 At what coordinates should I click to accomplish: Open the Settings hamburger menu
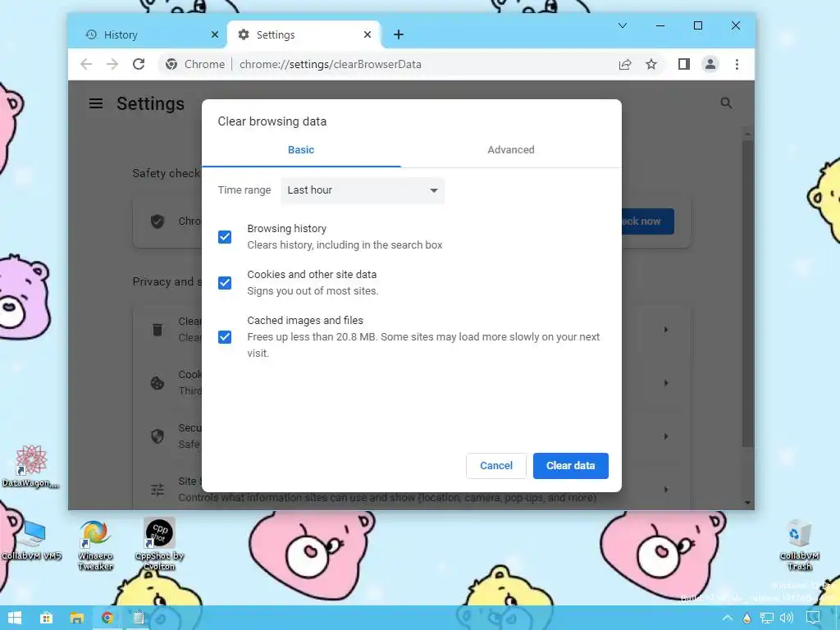click(x=96, y=103)
